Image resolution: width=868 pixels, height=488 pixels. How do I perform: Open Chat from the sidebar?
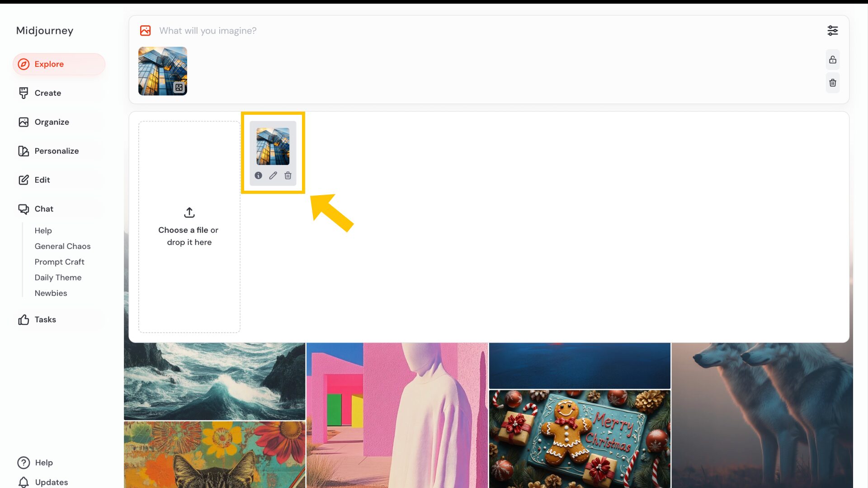(x=43, y=209)
